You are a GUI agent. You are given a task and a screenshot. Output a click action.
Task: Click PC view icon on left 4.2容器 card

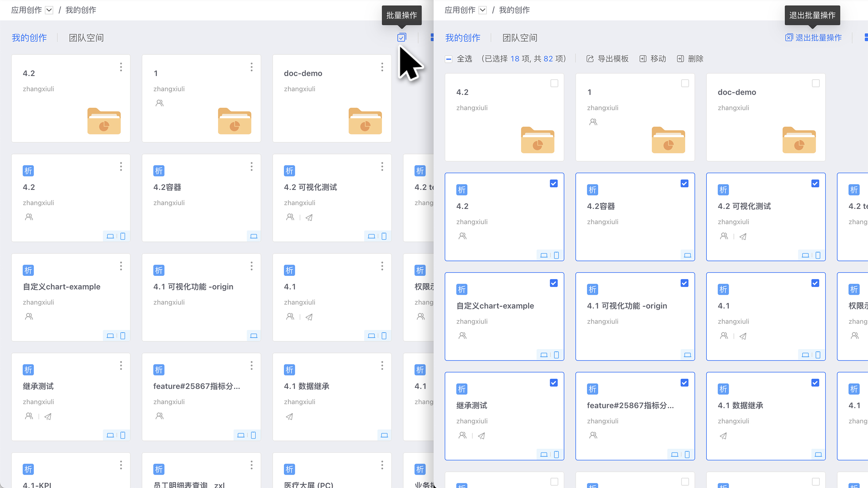click(254, 236)
